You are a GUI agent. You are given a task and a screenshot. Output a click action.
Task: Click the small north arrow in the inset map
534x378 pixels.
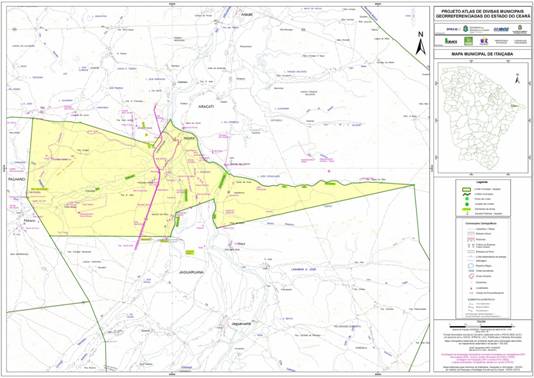(x=517, y=80)
